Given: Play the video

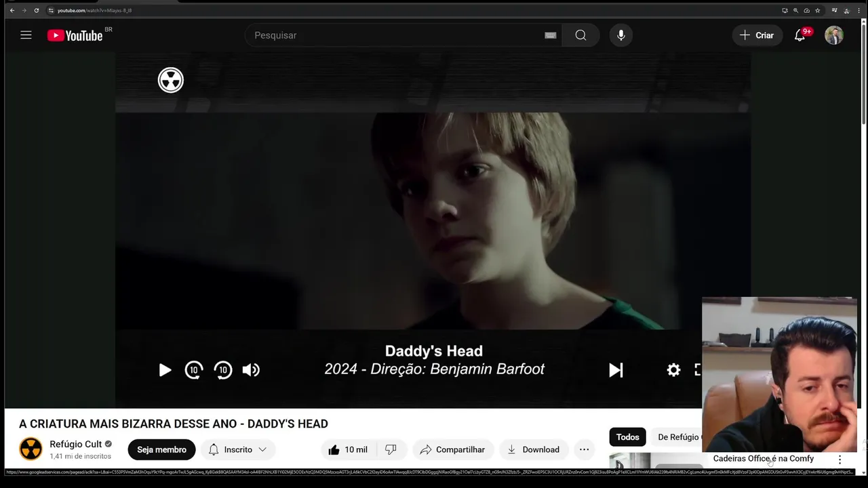Looking at the screenshot, I should point(165,370).
